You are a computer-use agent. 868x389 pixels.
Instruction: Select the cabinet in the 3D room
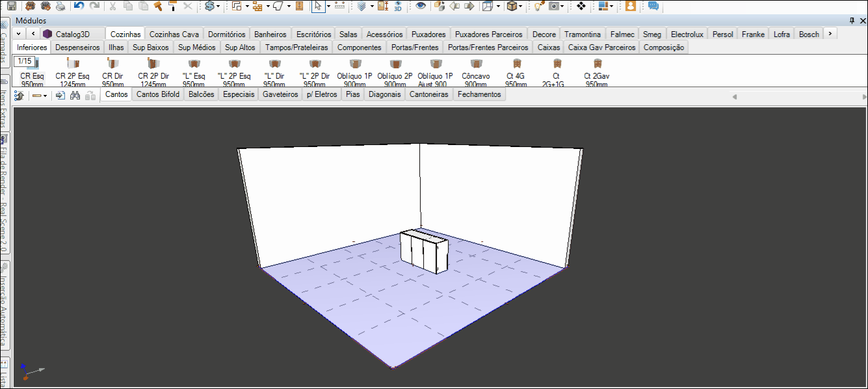coord(424,252)
